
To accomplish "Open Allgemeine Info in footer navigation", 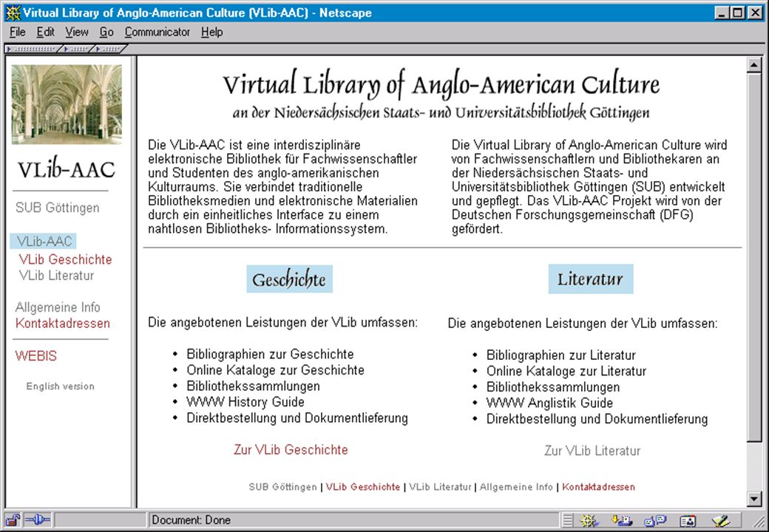I will (x=516, y=487).
